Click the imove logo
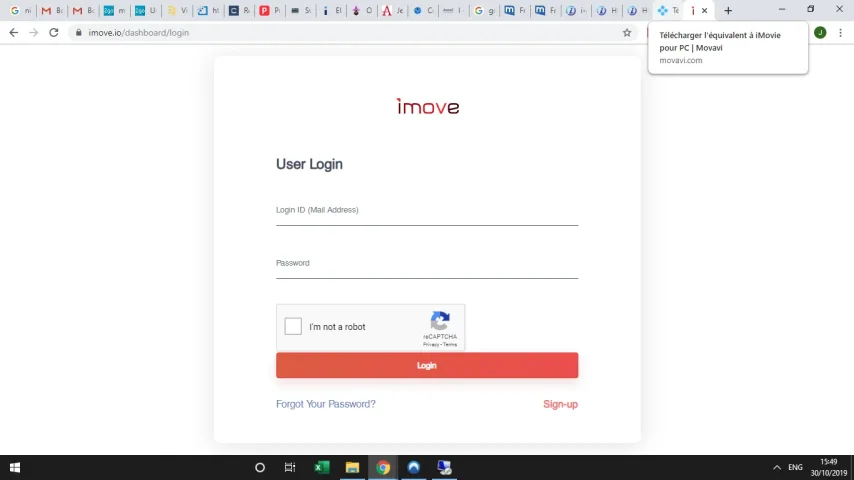The width and height of the screenshot is (854, 480). click(x=428, y=106)
